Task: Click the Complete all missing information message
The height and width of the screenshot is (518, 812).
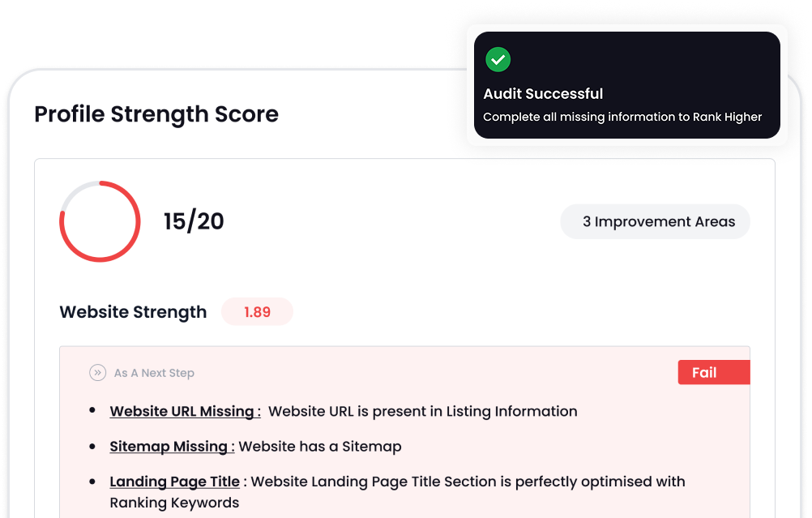Action: click(x=622, y=117)
